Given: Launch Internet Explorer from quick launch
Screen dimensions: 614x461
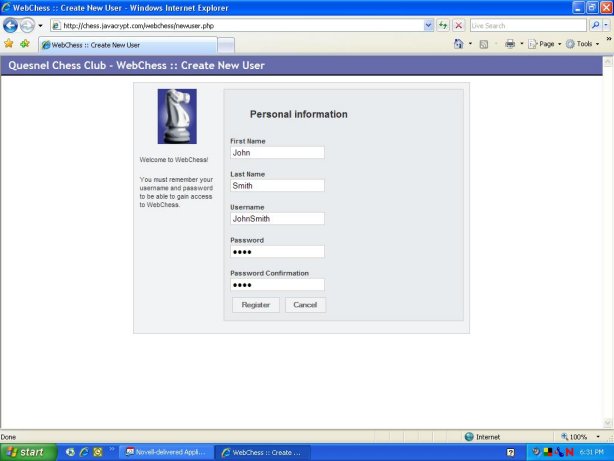Looking at the screenshot, I should (84, 452).
